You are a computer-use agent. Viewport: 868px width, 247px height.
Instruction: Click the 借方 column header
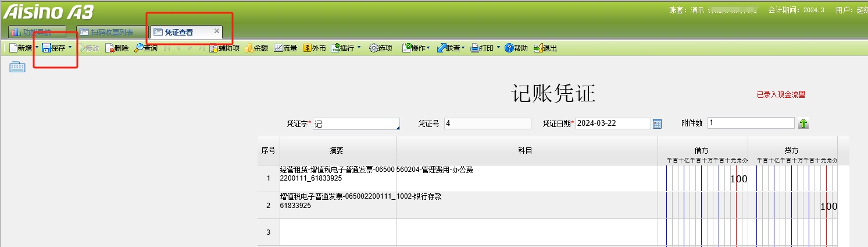pyautogui.click(x=703, y=150)
